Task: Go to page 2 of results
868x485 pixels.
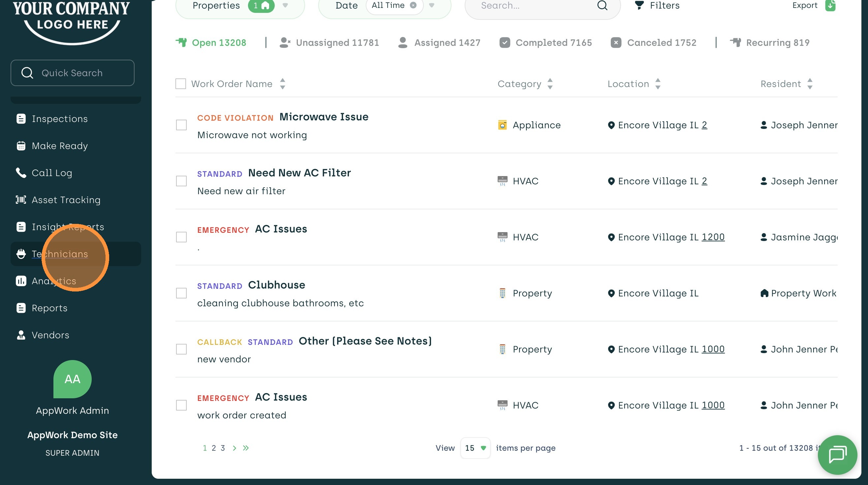Action: [x=214, y=448]
